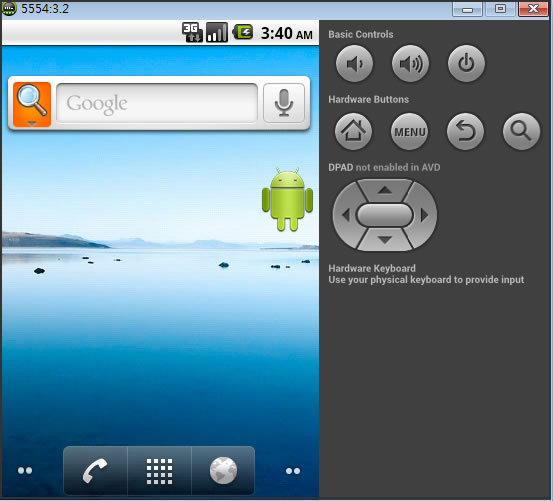Launch the Browser globe icon in dock
553x501 pixels.
pyautogui.click(x=223, y=471)
